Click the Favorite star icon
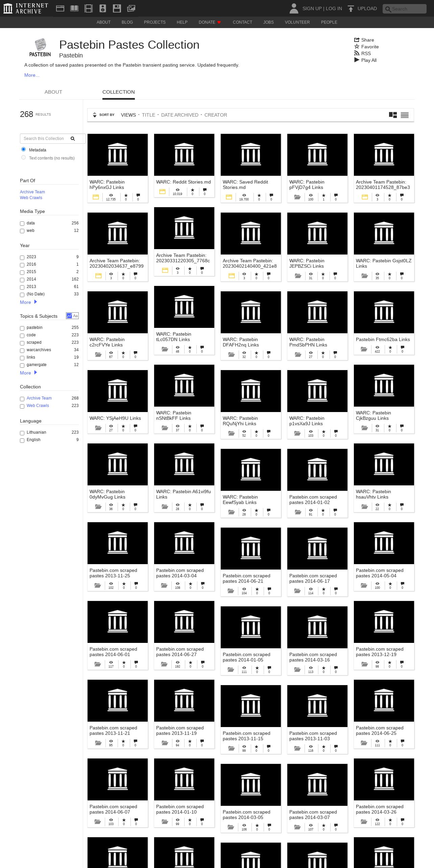Viewport: 434px width, 868px height. click(357, 47)
